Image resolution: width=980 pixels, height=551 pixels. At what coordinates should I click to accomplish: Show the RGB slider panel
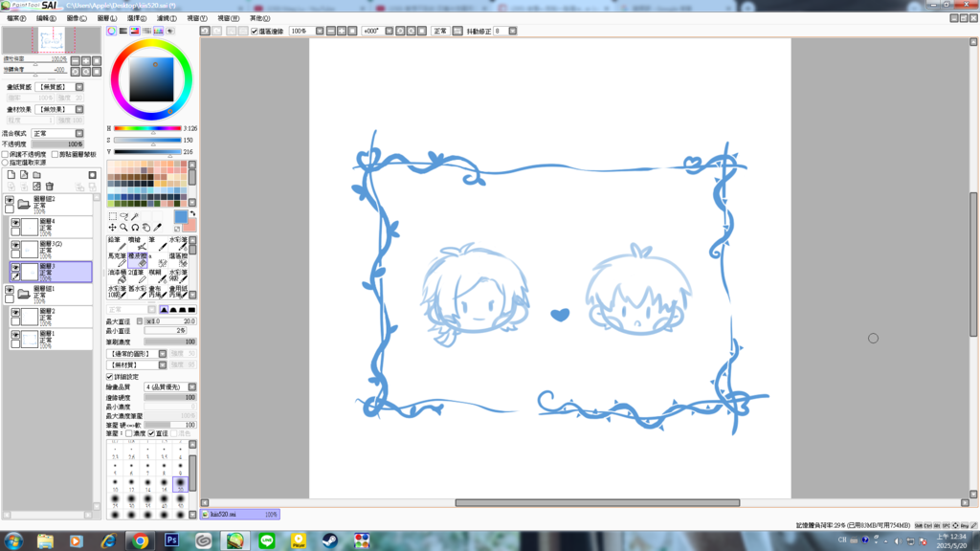point(123,31)
